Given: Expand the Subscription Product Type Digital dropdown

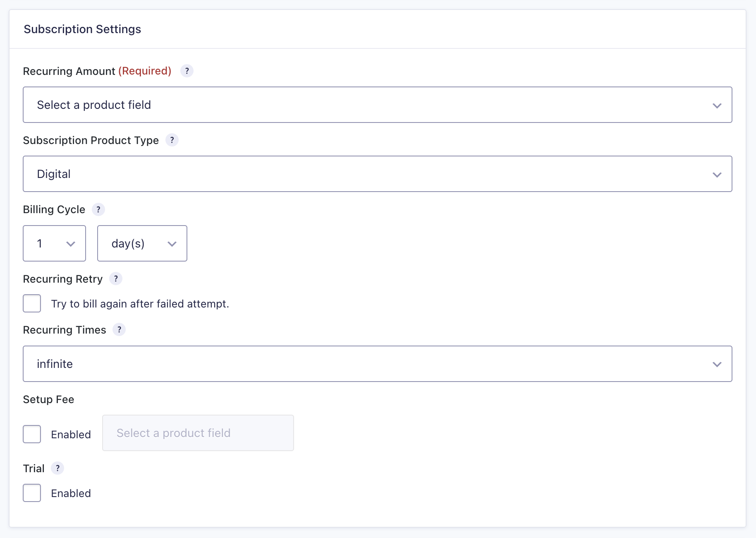Looking at the screenshot, I should [x=377, y=174].
